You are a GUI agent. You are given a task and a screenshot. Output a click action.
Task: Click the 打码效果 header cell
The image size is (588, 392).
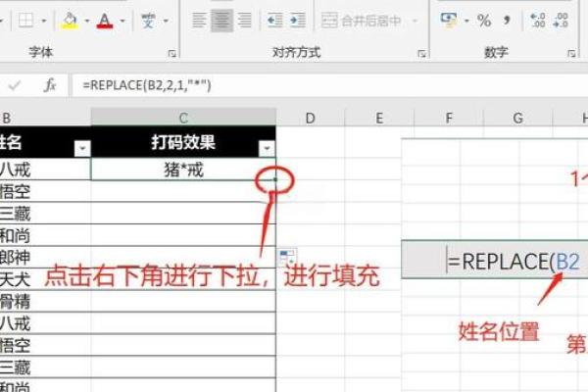[x=183, y=142]
